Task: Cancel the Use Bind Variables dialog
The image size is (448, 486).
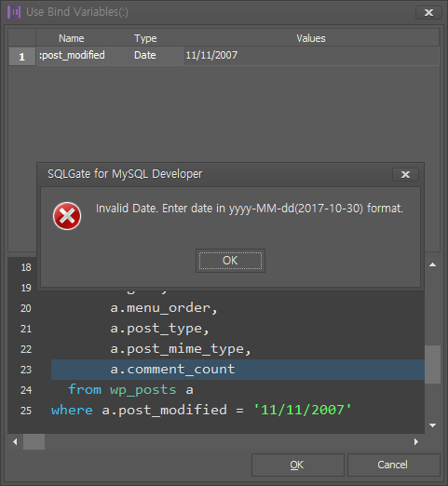Action: (394, 465)
